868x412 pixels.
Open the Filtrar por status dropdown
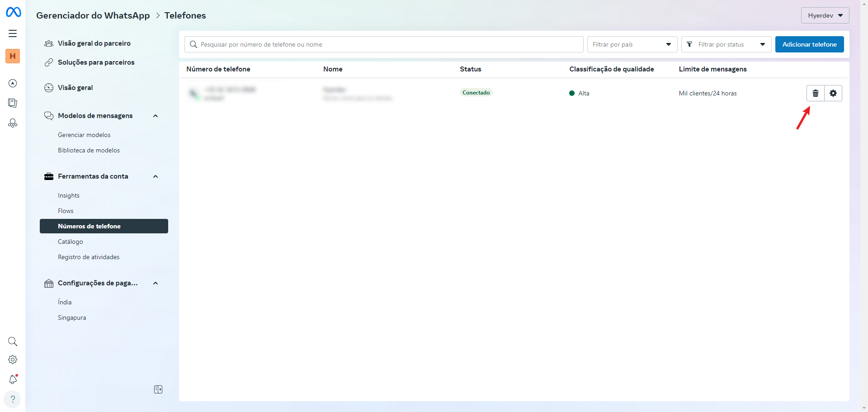click(x=726, y=44)
